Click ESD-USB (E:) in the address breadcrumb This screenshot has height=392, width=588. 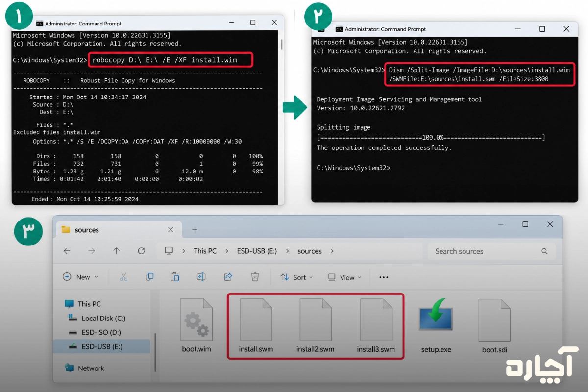tap(257, 251)
